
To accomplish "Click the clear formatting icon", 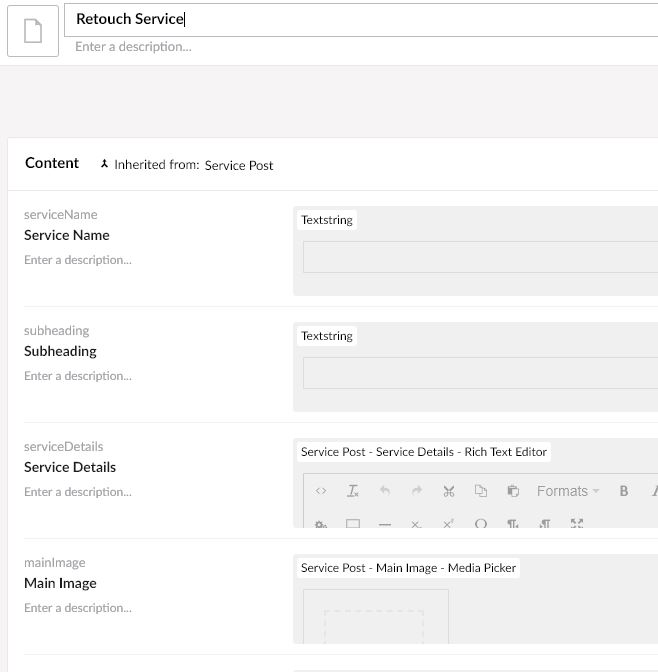I will 352,491.
